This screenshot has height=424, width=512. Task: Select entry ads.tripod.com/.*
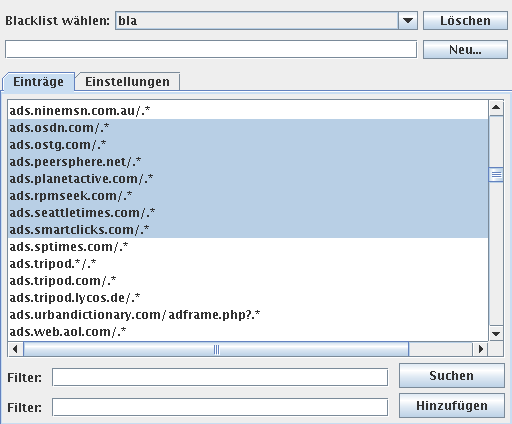(x=248, y=280)
